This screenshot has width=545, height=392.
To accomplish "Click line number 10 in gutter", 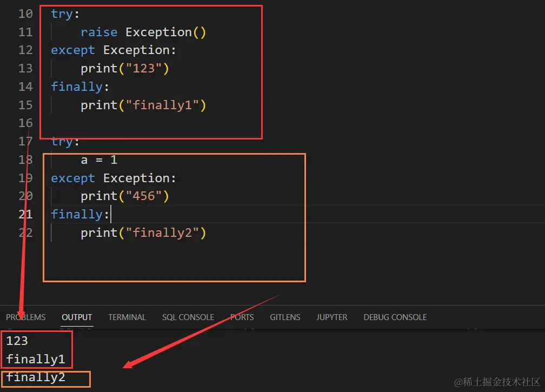I will pyautogui.click(x=25, y=14).
